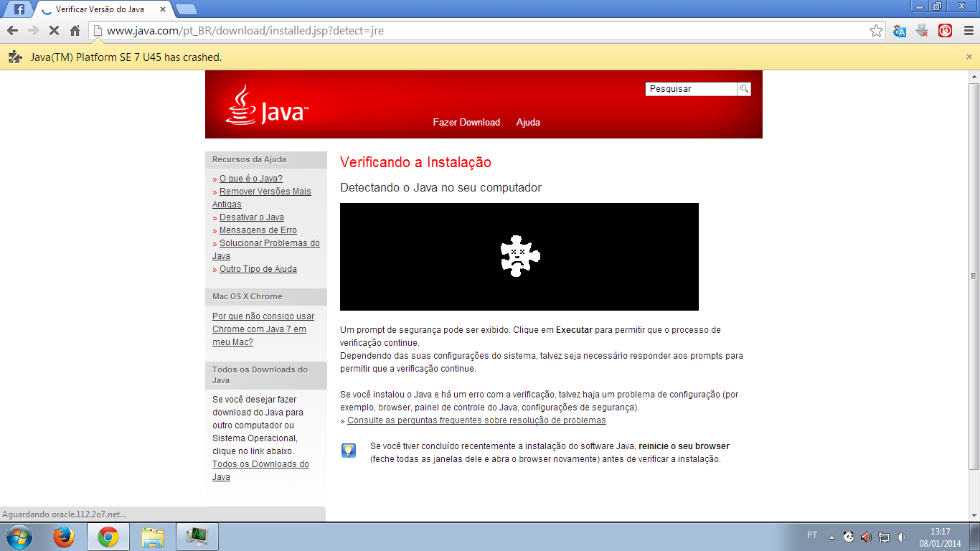Viewport: 980px width, 551px height.
Task: Click the Java logo in the red header
Action: pos(266,105)
